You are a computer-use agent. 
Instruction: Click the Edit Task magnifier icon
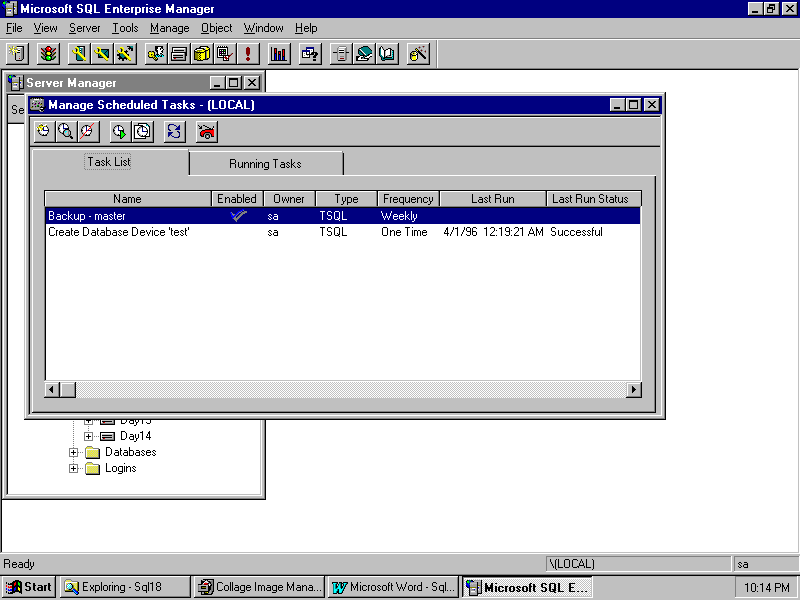(x=65, y=131)
